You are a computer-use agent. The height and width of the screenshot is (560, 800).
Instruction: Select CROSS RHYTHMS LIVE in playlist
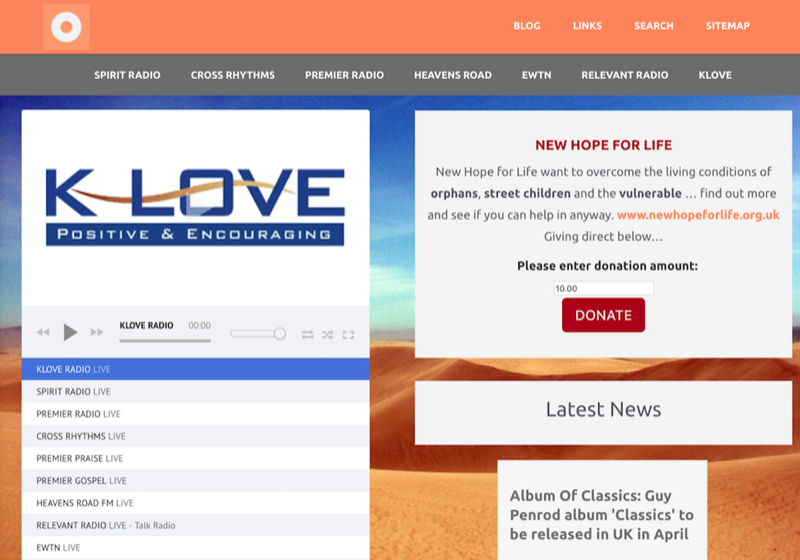click(195, 436)
